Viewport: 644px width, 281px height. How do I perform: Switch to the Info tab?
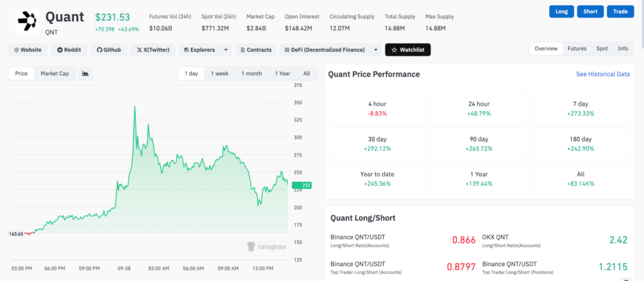tap(623, 48)
